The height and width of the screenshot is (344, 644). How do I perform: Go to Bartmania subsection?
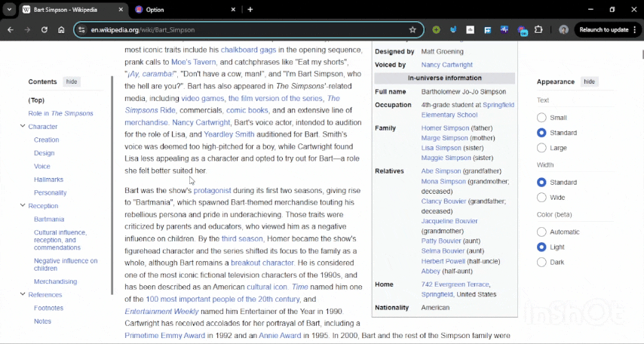(49, 219)
